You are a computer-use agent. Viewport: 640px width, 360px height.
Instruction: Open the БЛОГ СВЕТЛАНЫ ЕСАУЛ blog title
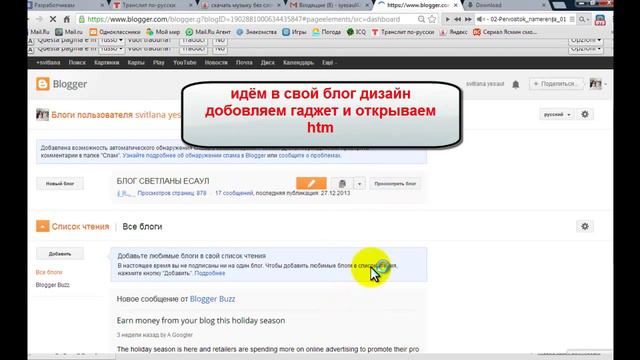(163, 181)
